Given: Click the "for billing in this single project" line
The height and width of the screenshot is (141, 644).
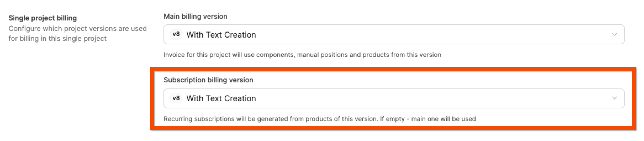Looking at the screenshot, I should [x=57, y=38].
